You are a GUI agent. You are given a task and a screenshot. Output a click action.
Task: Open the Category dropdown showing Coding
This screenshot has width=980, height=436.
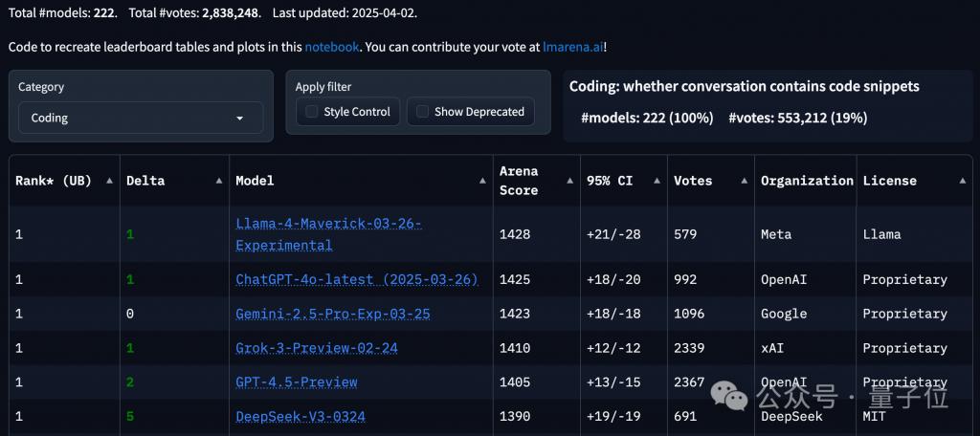141,118
